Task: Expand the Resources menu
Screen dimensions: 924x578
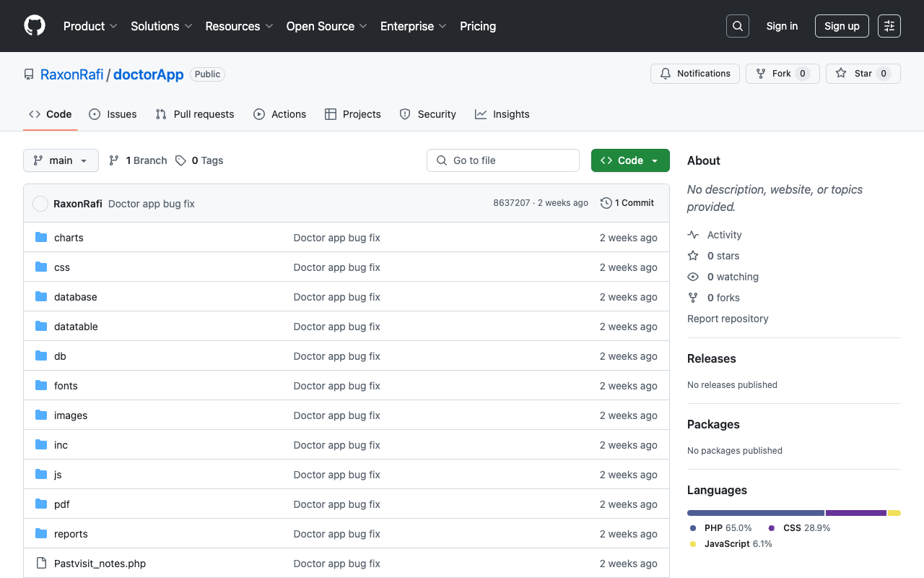Action: coord(239,26)
